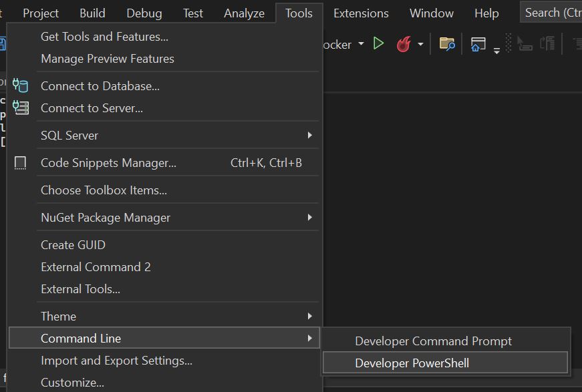
Task: Select Developer Command Prompt
Action: pyautogui.click(x=433, y=341)
